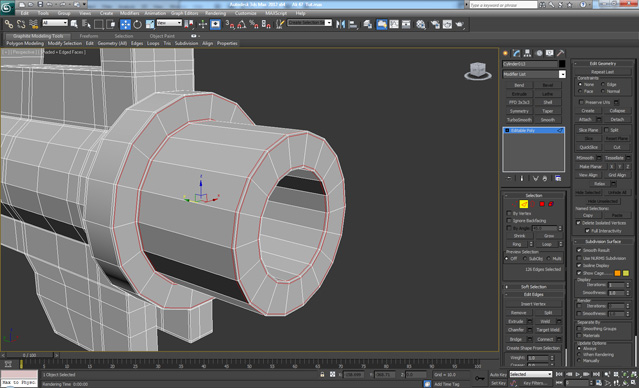Image resolution: width=639 pixels, height=388 pixels.
Task: Select the Select and Move tool
Action: pos(125,24)
